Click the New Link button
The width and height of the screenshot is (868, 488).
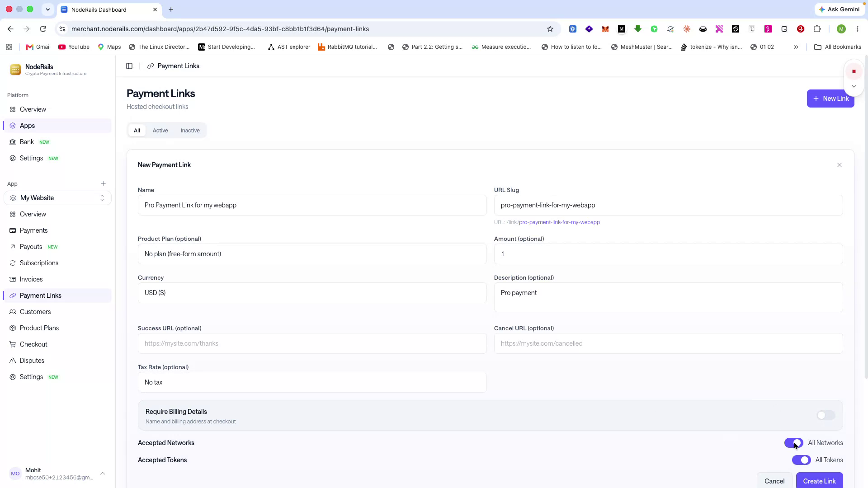pos(830,99)
